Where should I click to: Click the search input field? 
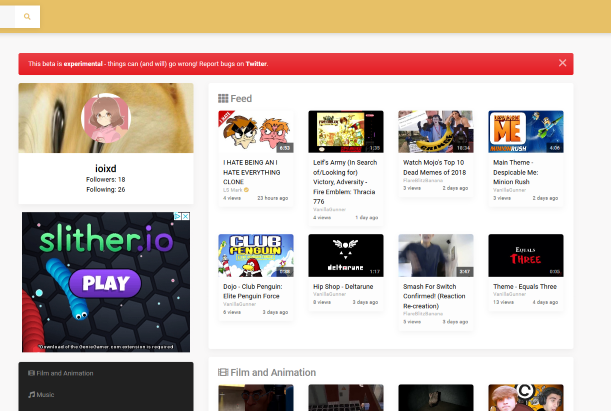(7, 16)
